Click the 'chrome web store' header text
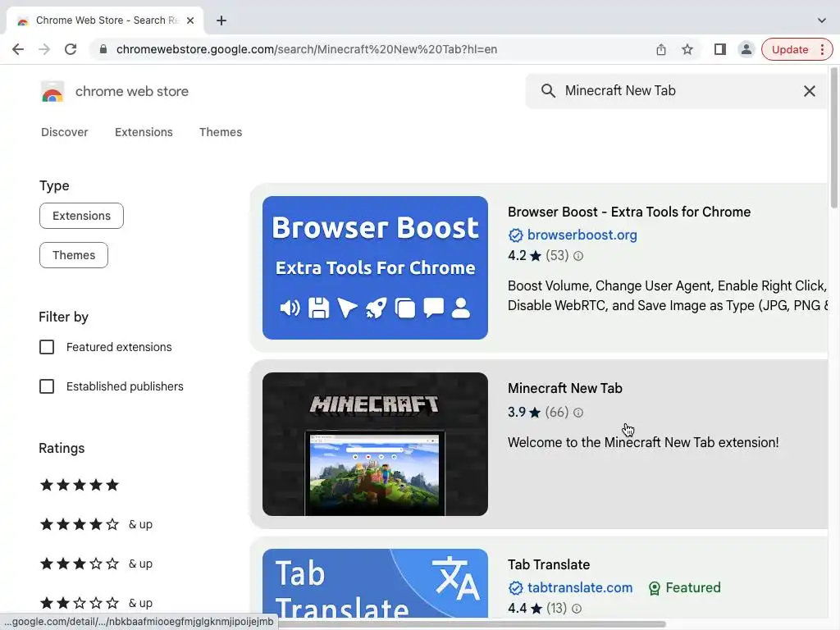Viewport: 840px width, 630px height. coord(132,91)
